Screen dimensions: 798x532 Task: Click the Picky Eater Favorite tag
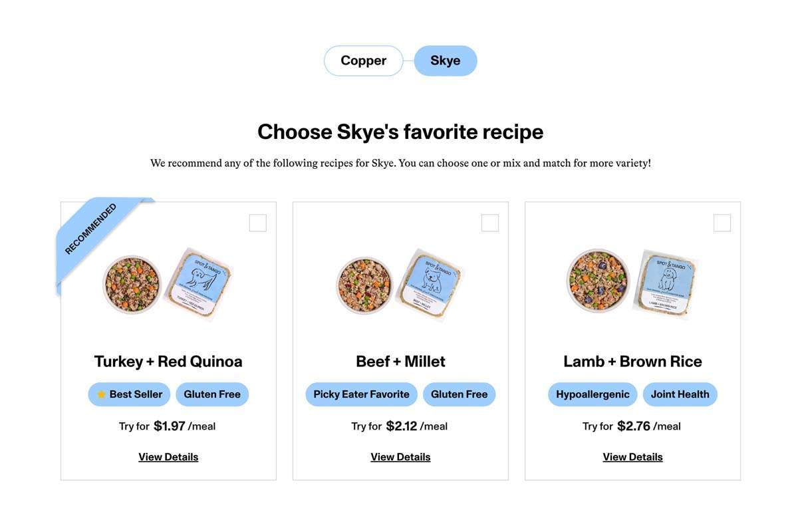[361, 394]
